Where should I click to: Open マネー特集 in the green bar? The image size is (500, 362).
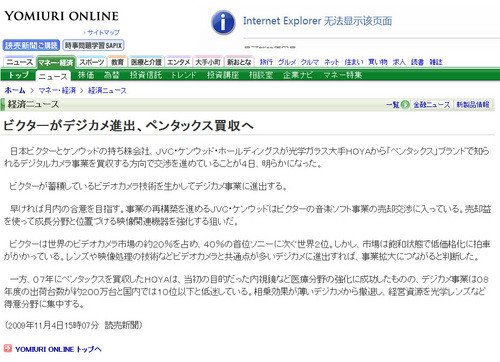[343, 75]
